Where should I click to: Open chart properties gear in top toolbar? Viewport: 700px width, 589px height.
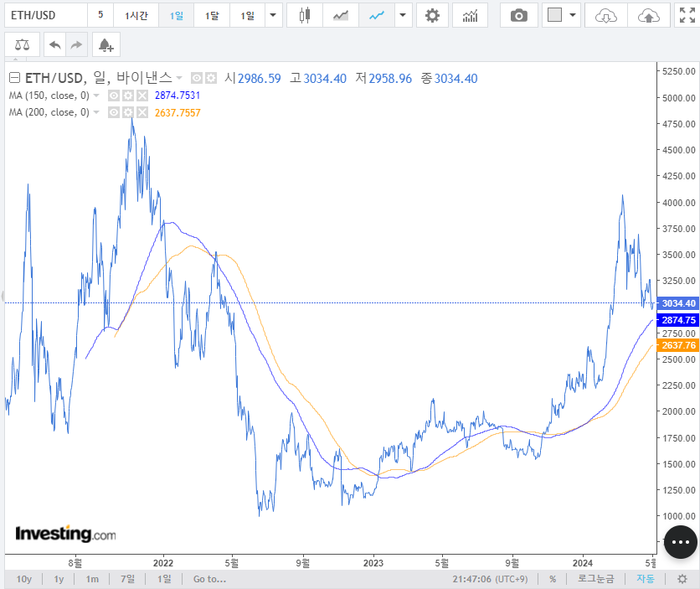tap(432, 16)
